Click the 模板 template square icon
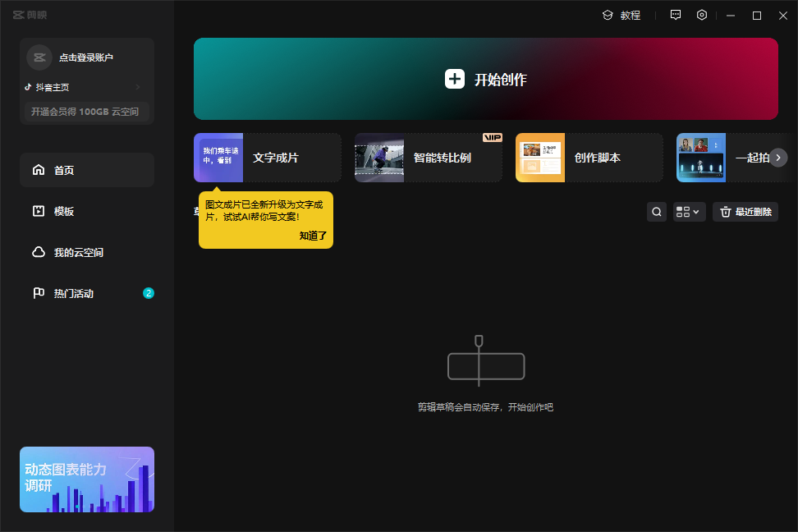 click(x=39, y=211)
